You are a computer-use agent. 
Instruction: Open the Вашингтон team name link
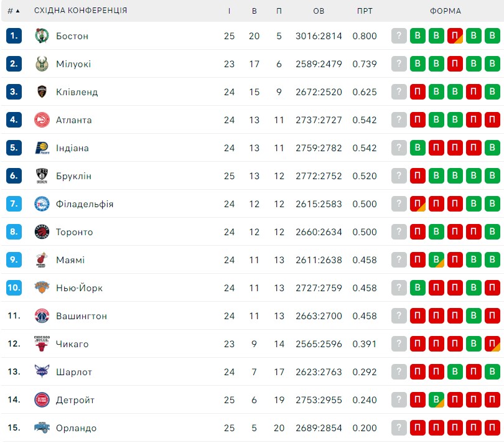[82, 315]
